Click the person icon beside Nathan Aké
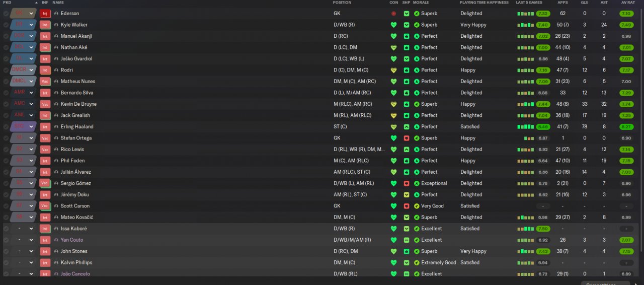644x285 pixels. (56, 47)
